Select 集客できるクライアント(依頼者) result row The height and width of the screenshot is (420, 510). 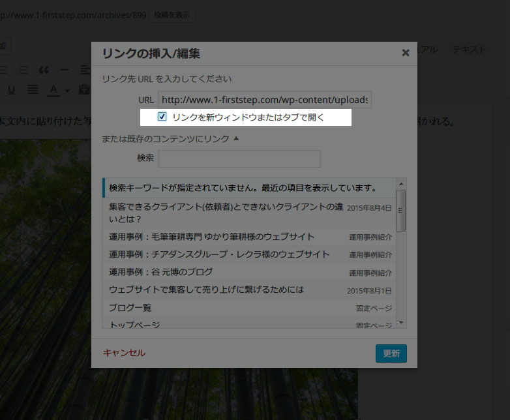pyautogui.click(x=249, y=213)
